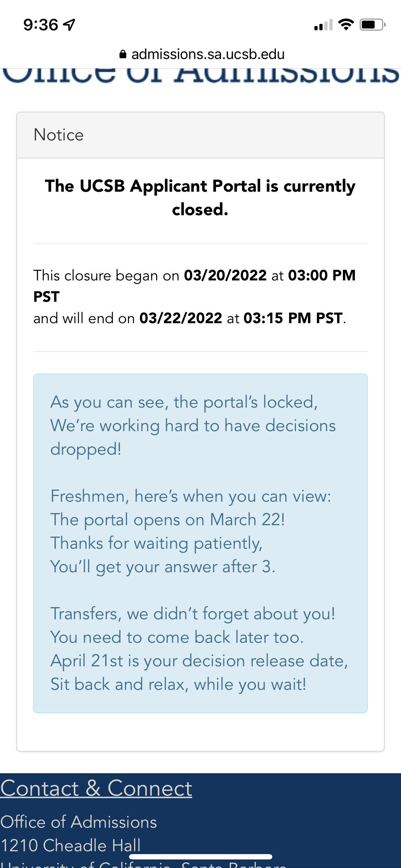
Task: Tap the 9:36 clock in the status bar
Action: point(41,25)
